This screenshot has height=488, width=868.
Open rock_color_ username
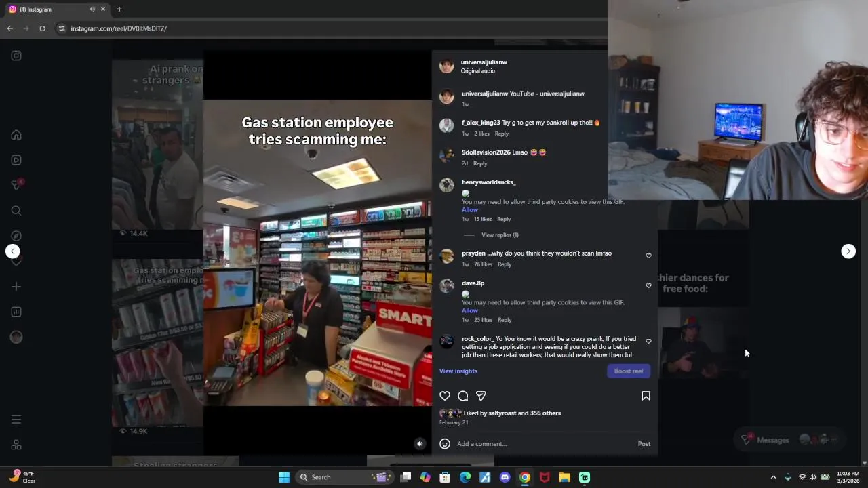tap(477, 339)
